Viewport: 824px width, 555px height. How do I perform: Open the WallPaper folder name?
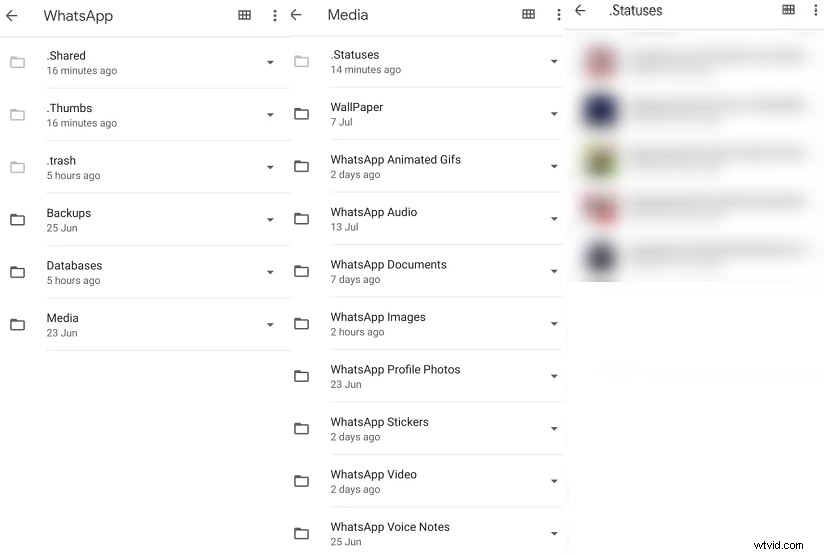(x=357, y=107)
